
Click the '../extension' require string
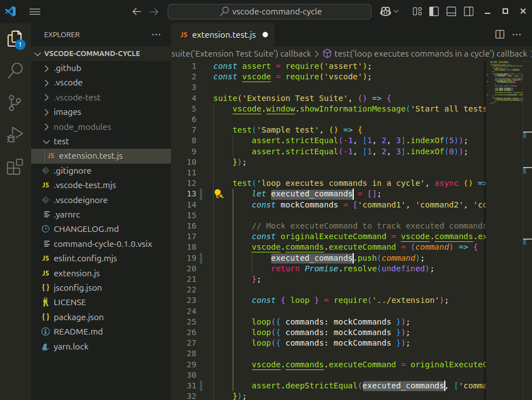[406, 300]
